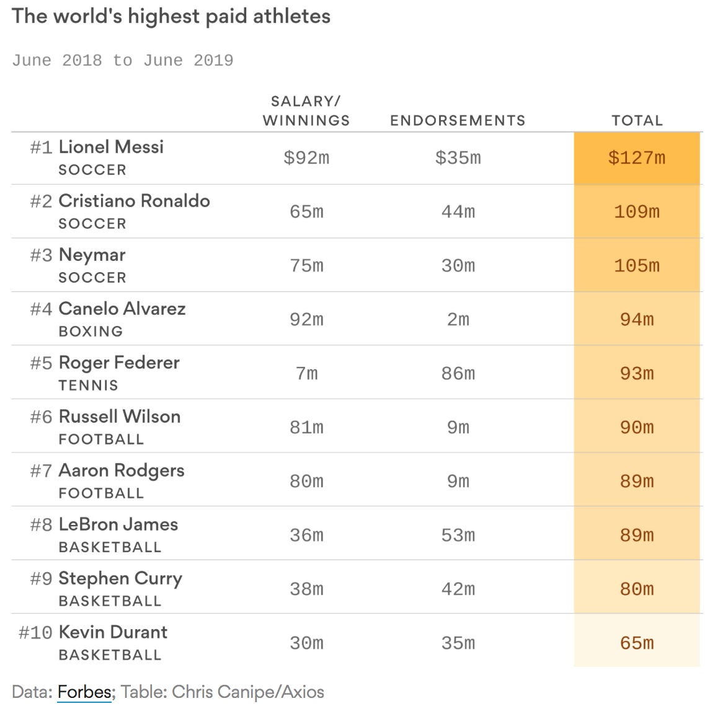Select Kevin Durant's 65m total cell
Screen dimensions: 728x714
point(637,643)
